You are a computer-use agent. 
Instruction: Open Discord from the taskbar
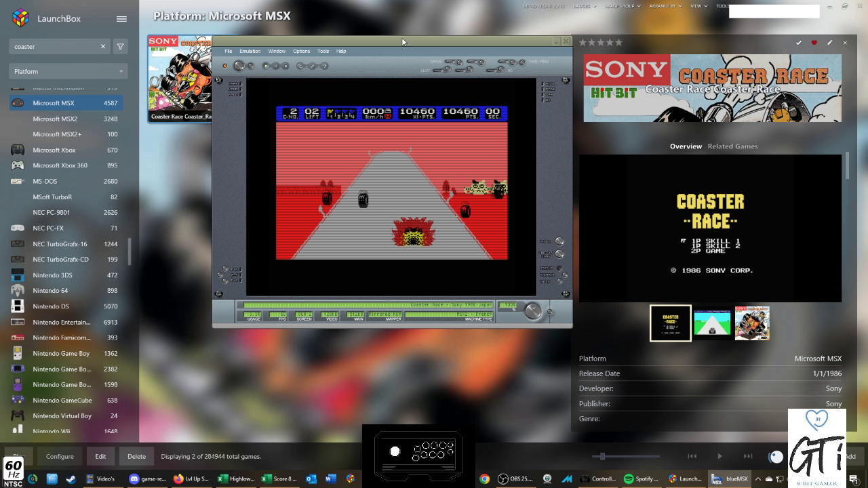[147, 479]
